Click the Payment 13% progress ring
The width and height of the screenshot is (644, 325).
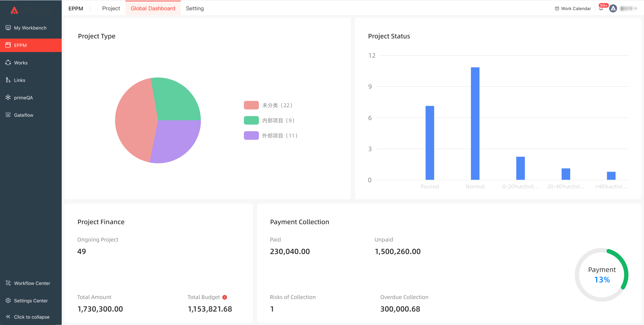pyautogui.click(x=602, y=274)
